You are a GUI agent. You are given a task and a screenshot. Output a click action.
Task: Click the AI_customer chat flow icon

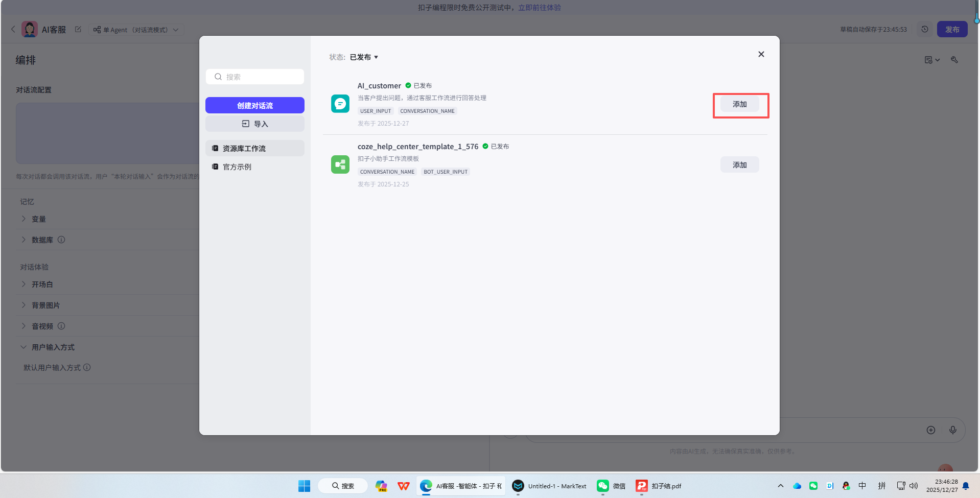coord(340,104)
